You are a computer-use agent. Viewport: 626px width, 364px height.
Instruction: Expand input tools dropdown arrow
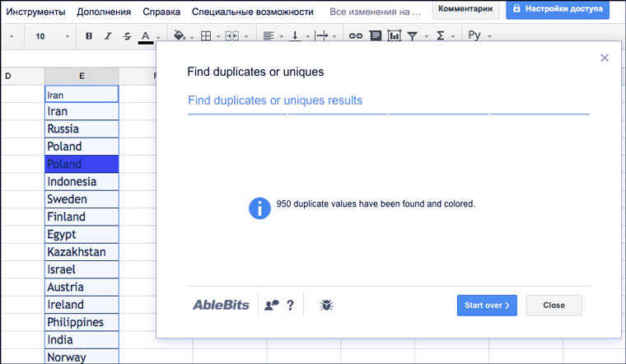point(489,36)
